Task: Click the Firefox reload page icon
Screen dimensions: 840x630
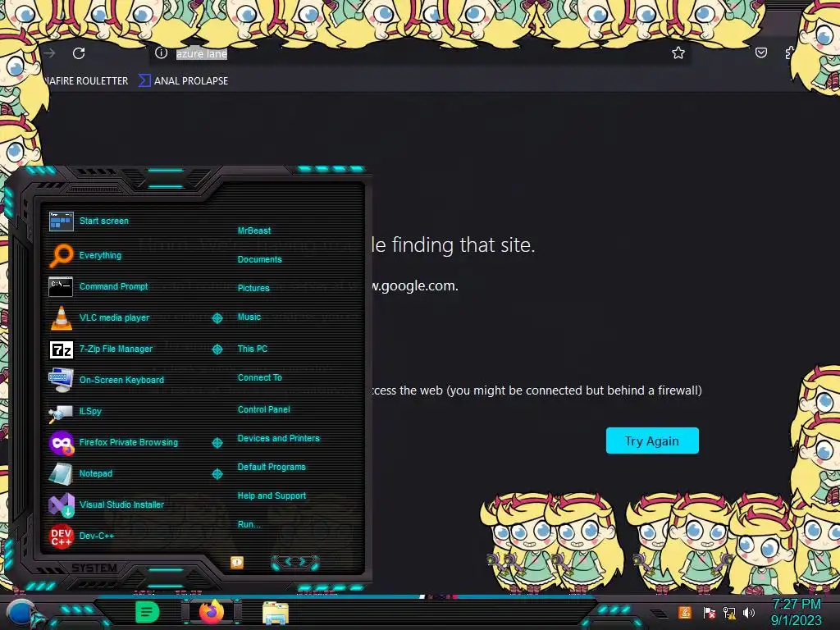Action: pyautogui.click(x=79, y=53)
